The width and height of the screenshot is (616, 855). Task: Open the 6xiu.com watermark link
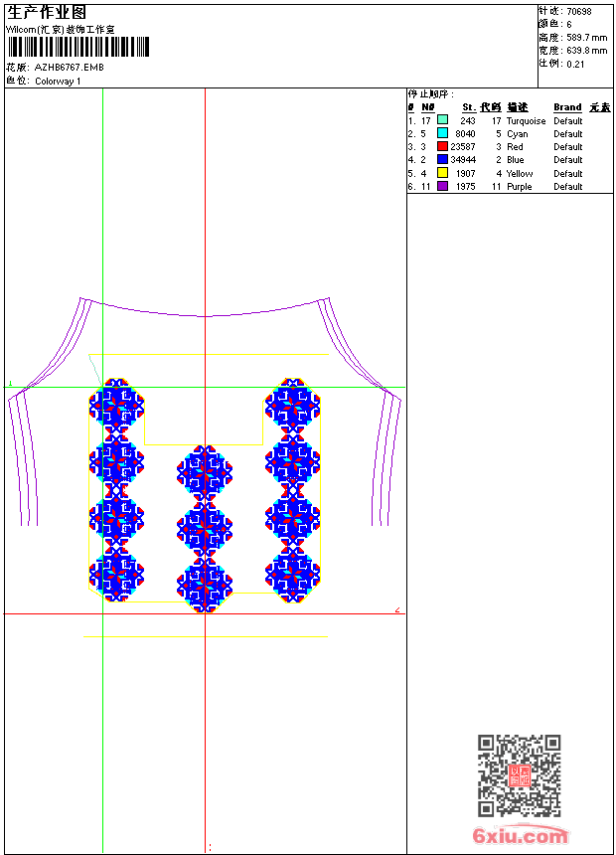(x=521, y=836)
